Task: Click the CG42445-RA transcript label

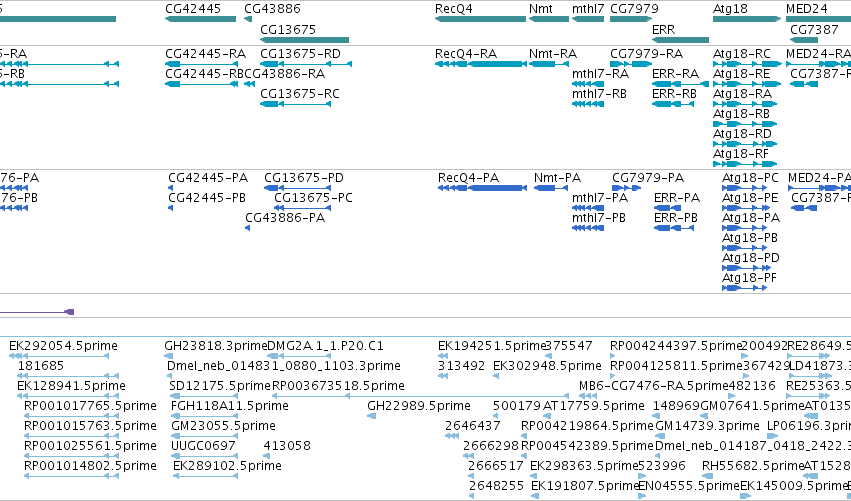Action: (205, 54)
